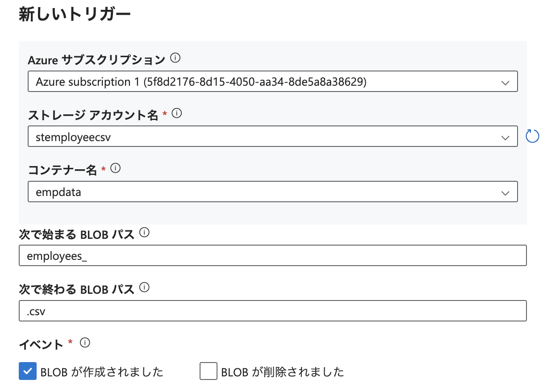The width and height of the screenshot is (543, 392).
Task: Click the info icon beside イベント label
Action: [x=84, y=343]
